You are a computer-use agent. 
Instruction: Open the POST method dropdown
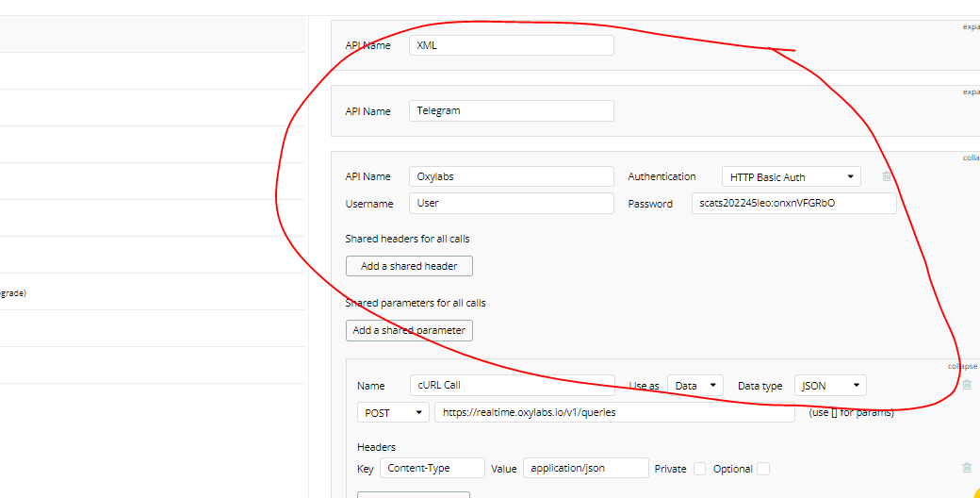393,413
